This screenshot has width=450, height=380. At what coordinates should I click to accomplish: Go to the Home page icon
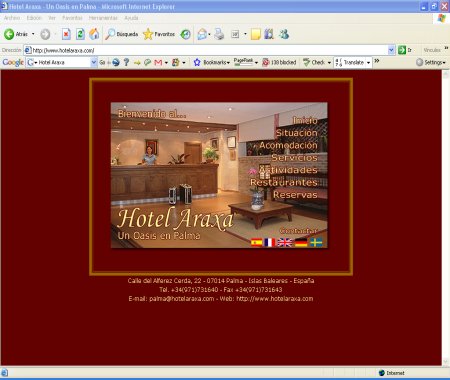(94, 34)
